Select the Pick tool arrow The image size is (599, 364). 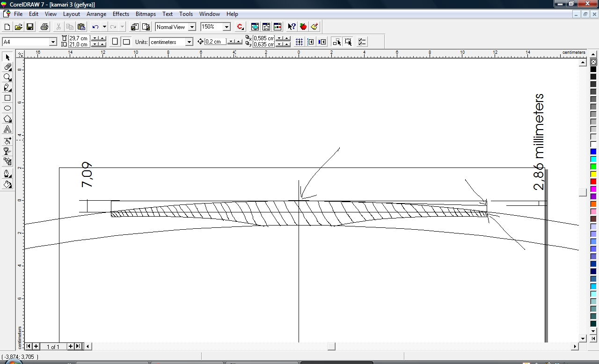pos(7,57)
